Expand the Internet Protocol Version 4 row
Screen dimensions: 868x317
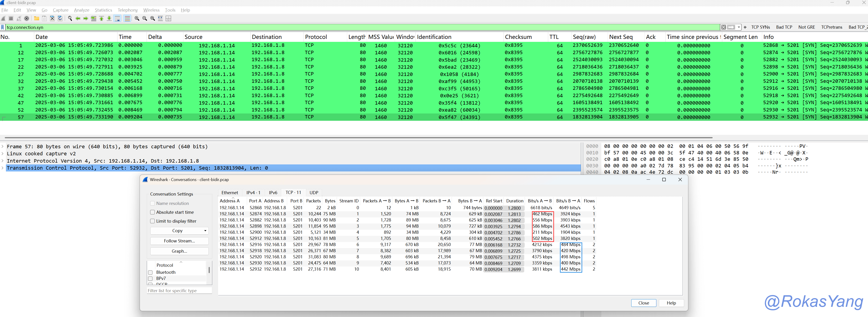3,161
